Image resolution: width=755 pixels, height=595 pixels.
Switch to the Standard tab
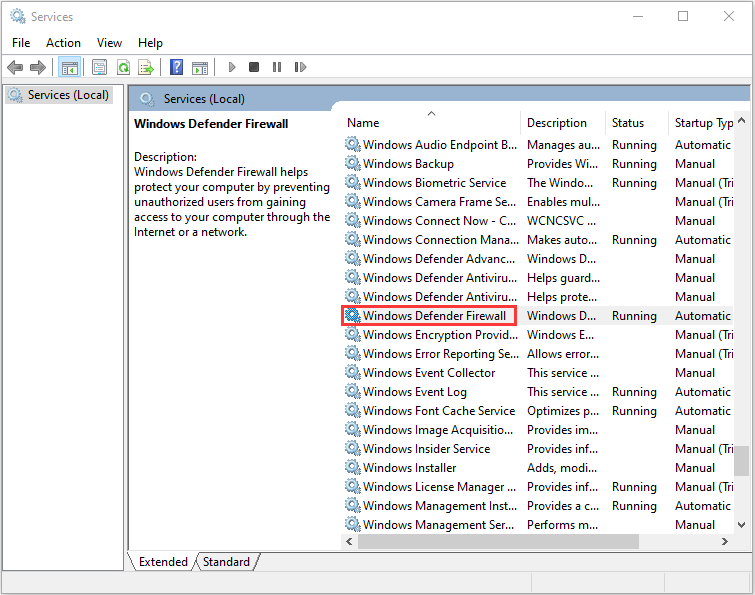226,562
